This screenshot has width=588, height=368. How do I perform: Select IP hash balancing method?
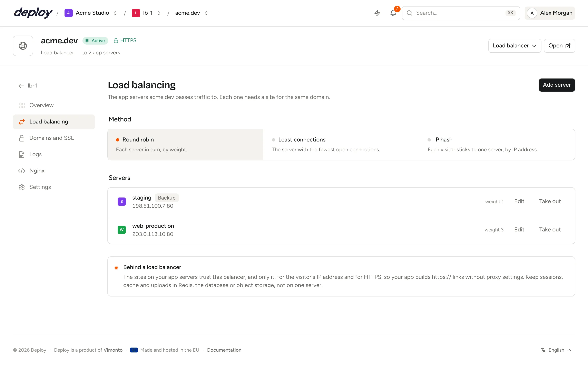coord(497,145)
